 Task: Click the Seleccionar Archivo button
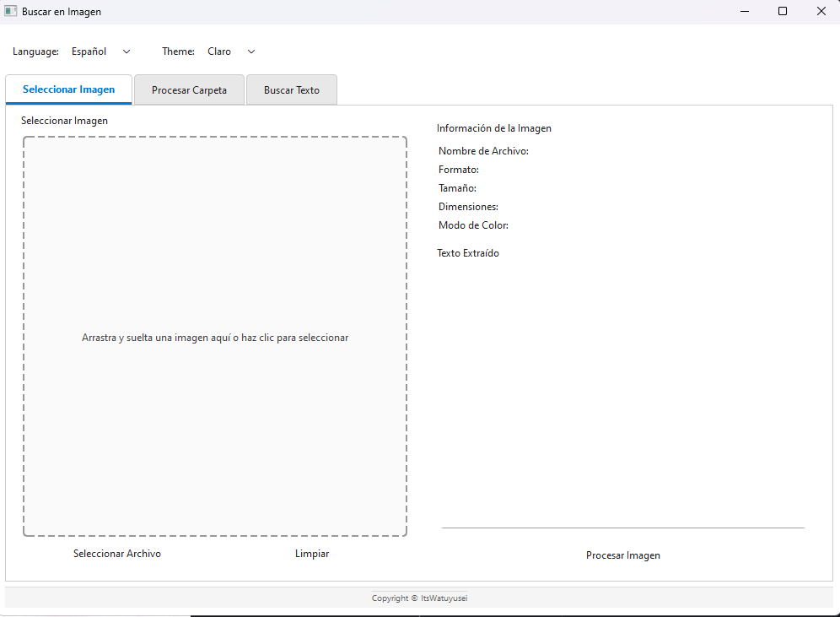[x=116, y=554]
